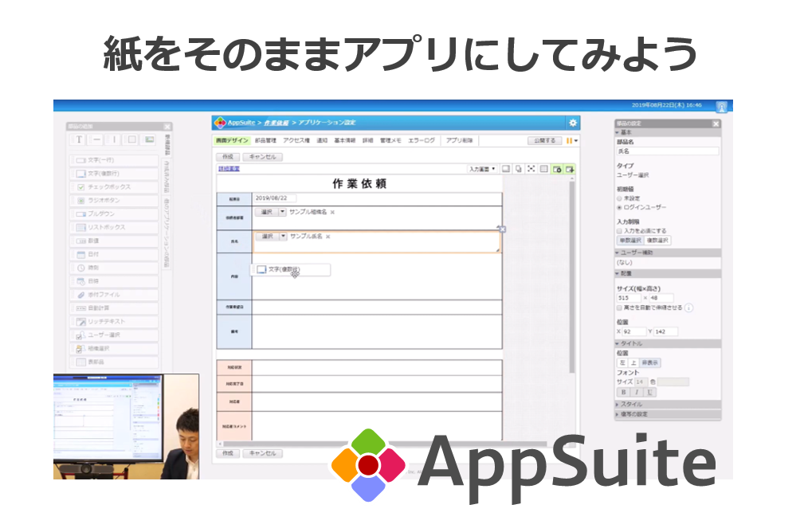
Task: Set title position to 非表示
Action: coord(649,363)
